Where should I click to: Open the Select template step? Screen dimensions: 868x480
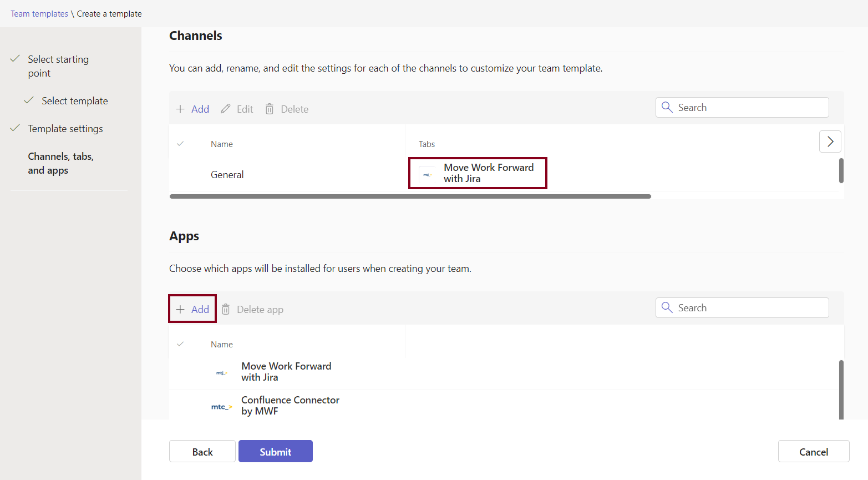[74, 101]
